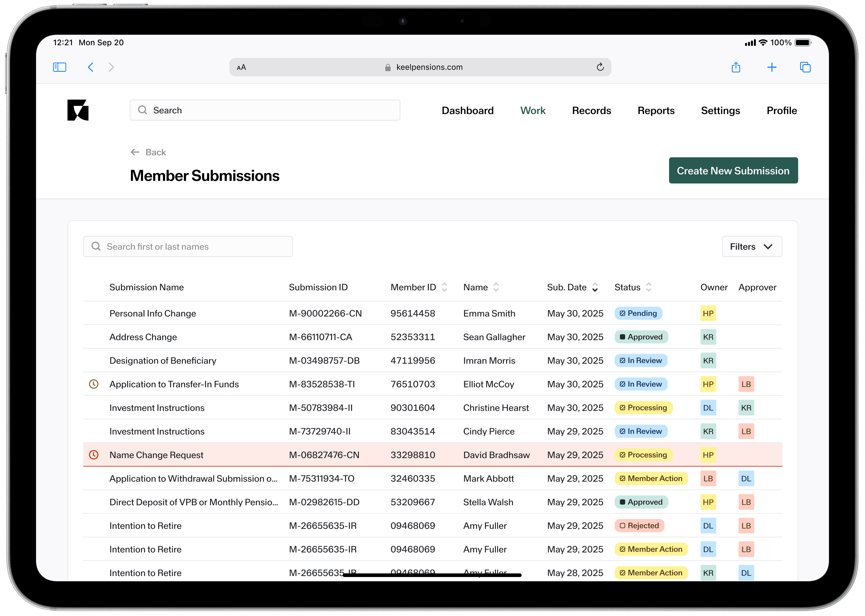Sort by Name column arrows
Screen dimensions: 865x616
click(x=496, y=287)
